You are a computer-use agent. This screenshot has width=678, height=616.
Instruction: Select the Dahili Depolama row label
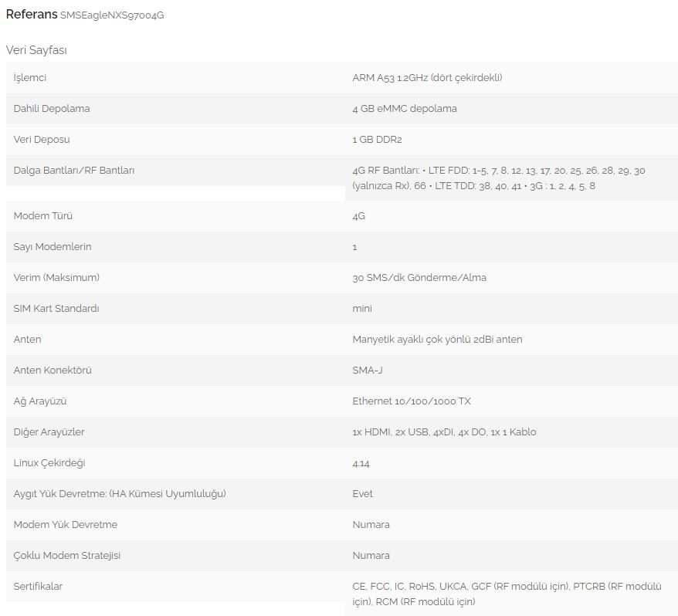[52, 109]
